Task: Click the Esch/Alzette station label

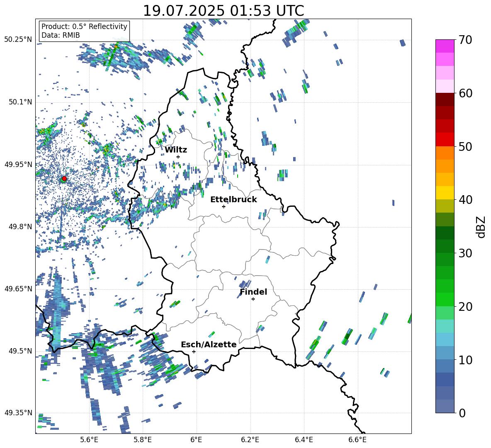Action: (x=209, y=344)
